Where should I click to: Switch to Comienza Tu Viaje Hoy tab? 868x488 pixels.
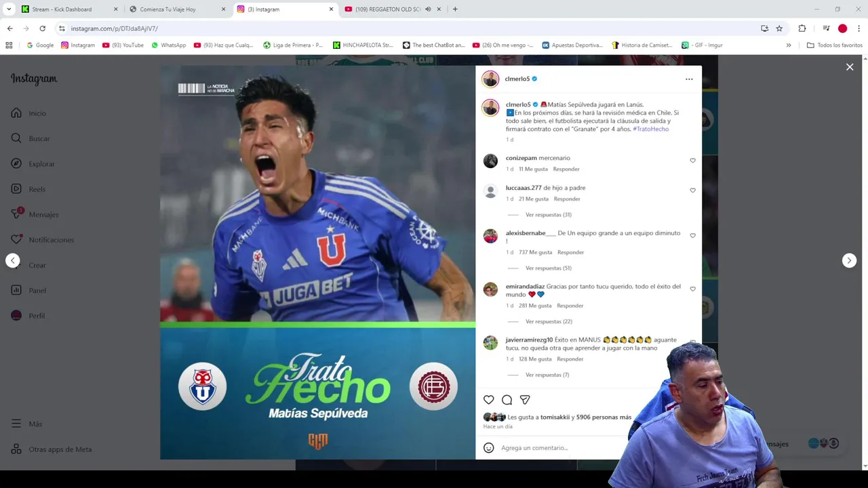coord(177,9)
